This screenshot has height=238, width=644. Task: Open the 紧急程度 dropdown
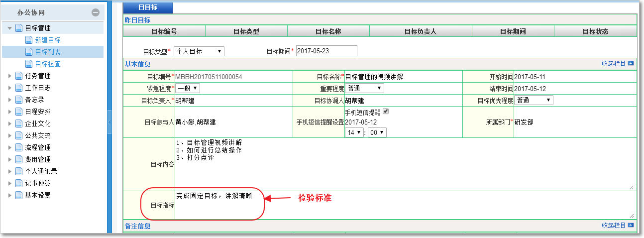188,88
